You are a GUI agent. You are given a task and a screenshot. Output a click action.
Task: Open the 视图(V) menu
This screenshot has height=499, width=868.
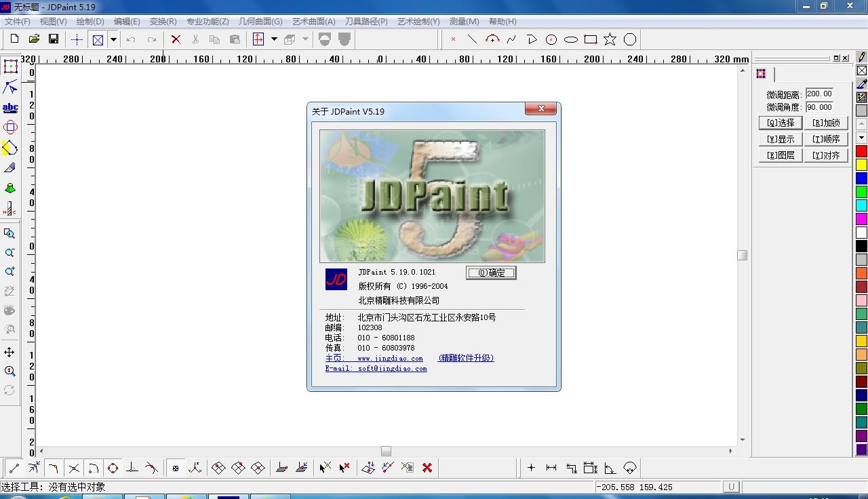pos(54,22)
